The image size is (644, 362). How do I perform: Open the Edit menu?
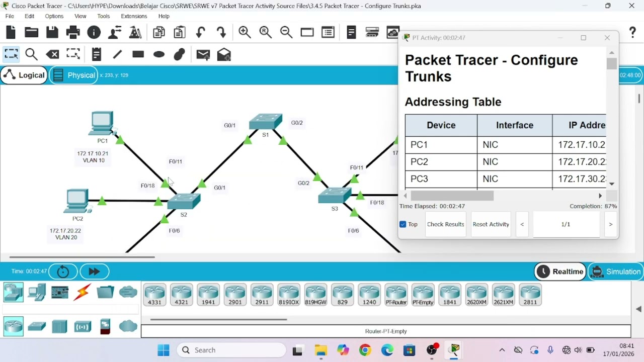tap(30, 16)
